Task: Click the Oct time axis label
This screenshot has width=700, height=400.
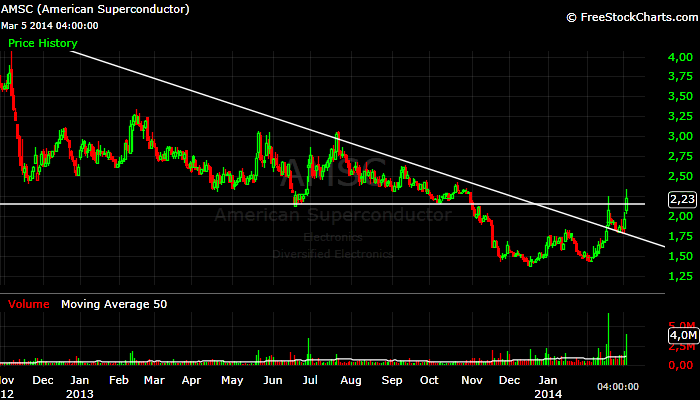Action: (x=429, y=380)
